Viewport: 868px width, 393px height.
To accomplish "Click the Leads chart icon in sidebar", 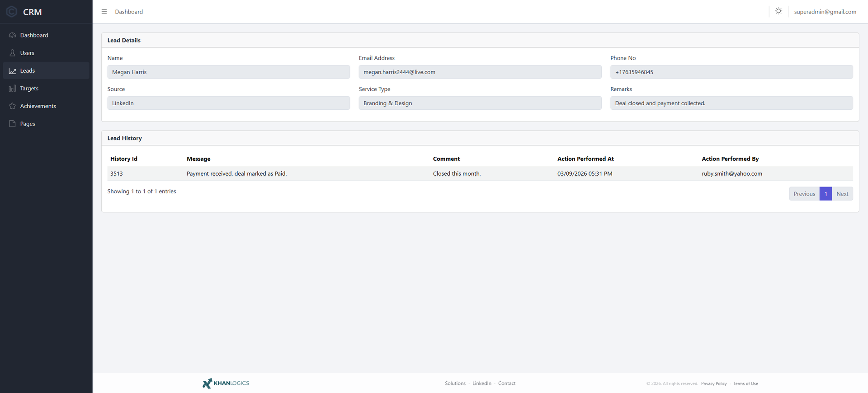I will (x=12, y=70).
